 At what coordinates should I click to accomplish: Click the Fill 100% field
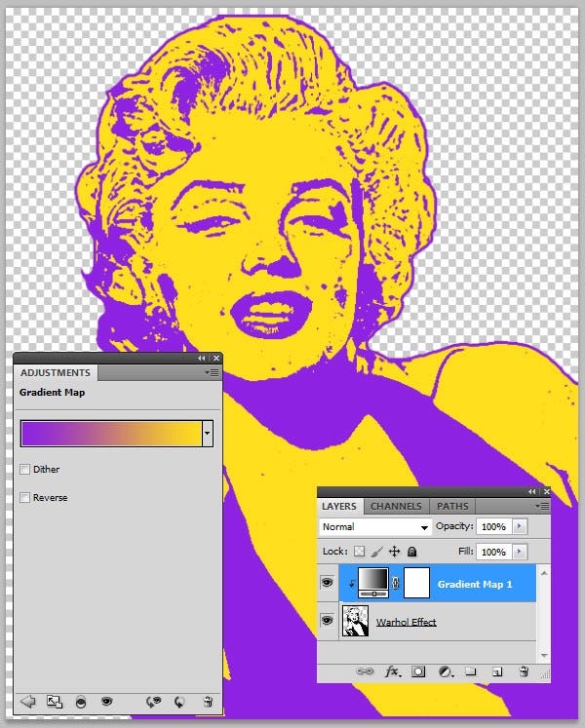pos(493,552)
